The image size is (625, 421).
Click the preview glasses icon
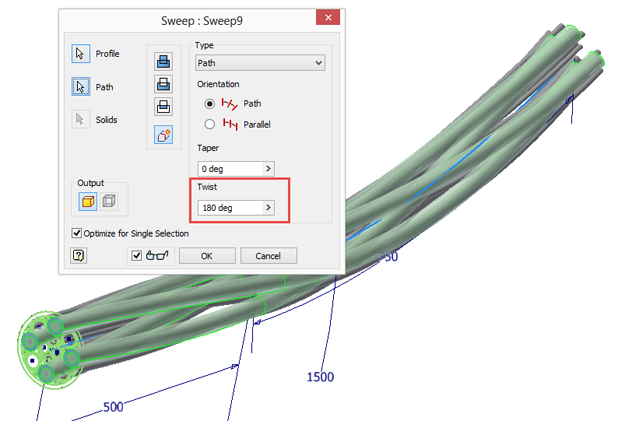[157, 256]
